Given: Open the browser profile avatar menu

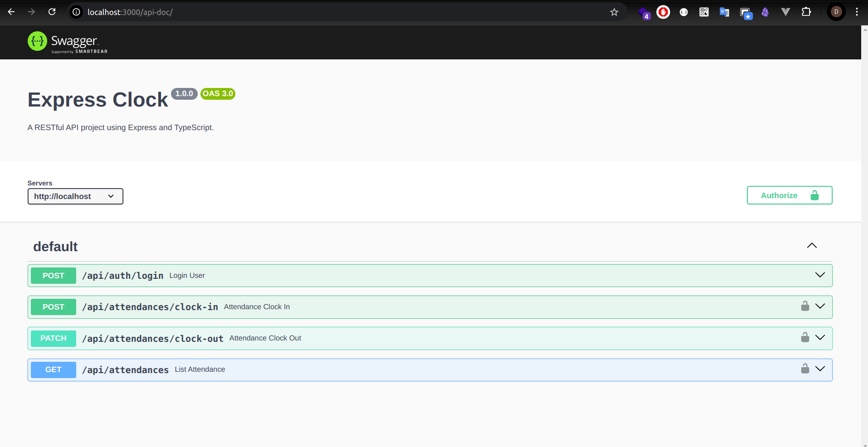Looking at the screenshot, I should click(836, 12).
